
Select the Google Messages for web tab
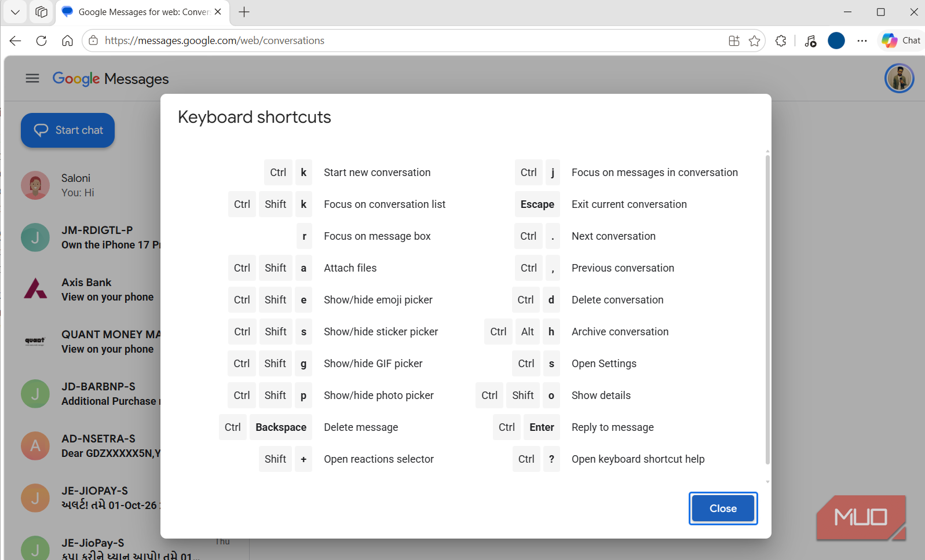tap(142, 12)
